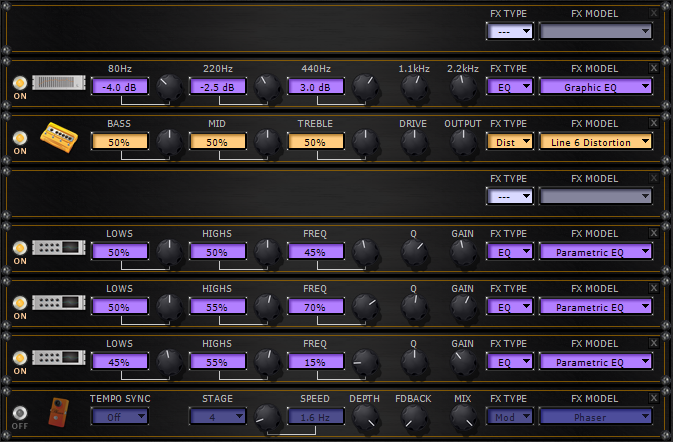Click the Phaser SPEED knob
673x442 pixels.
pos(267,417)
